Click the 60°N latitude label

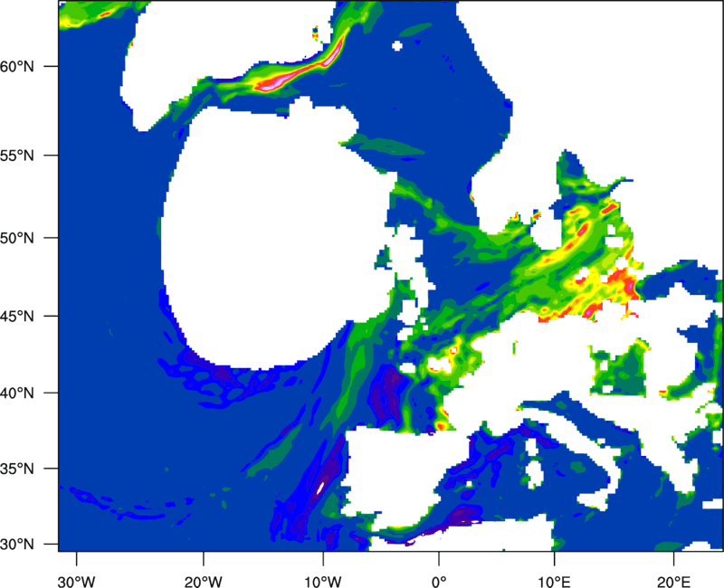16,66
